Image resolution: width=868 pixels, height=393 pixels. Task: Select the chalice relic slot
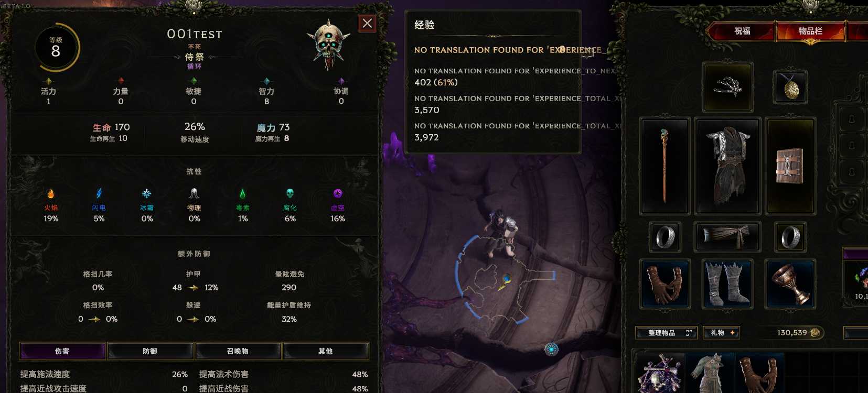pos(790,283)
